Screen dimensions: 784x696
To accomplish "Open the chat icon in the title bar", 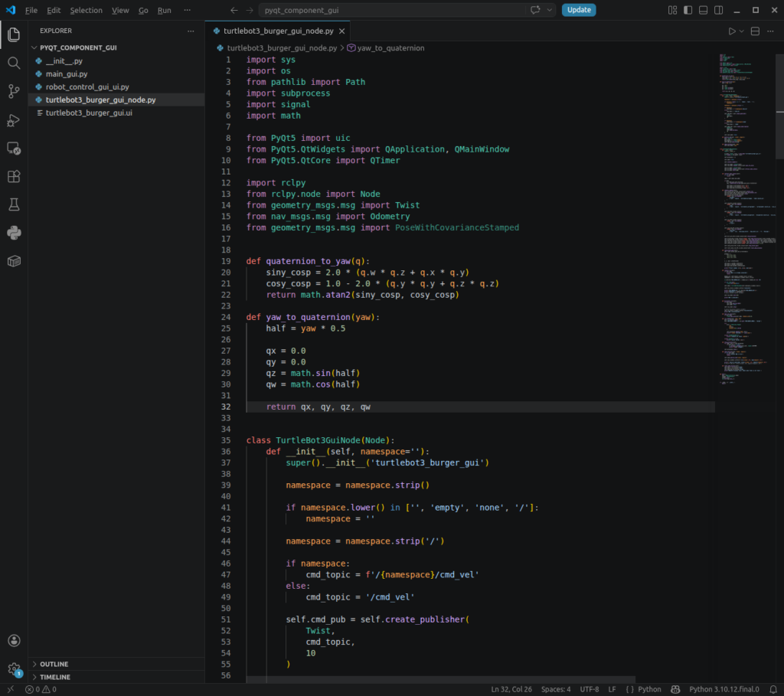I will (535, 10).
